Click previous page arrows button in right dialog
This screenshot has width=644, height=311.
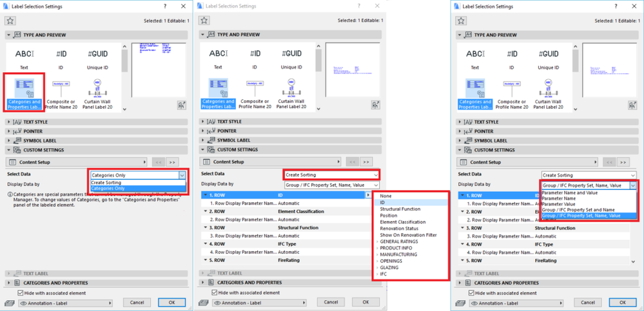[x=609, y=162]
